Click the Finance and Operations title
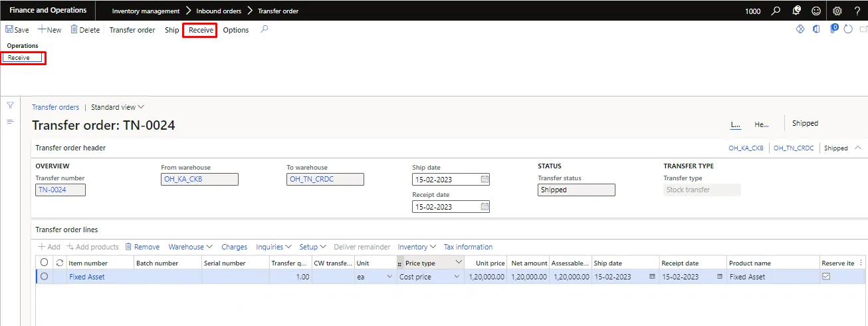This screenshot has height=326, width=868. (x=48, y=11)
